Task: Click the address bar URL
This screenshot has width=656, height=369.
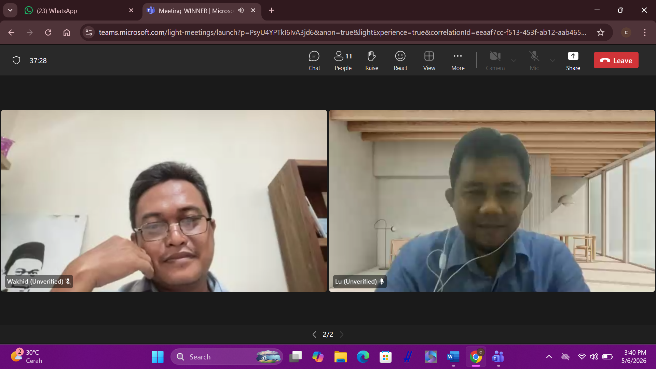Action: 342,32
